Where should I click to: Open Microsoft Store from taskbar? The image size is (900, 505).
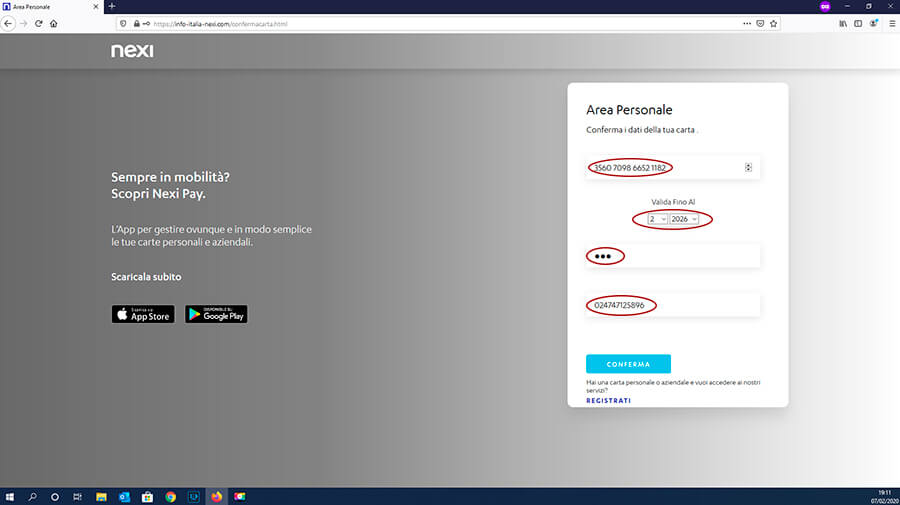pos(148,496)
